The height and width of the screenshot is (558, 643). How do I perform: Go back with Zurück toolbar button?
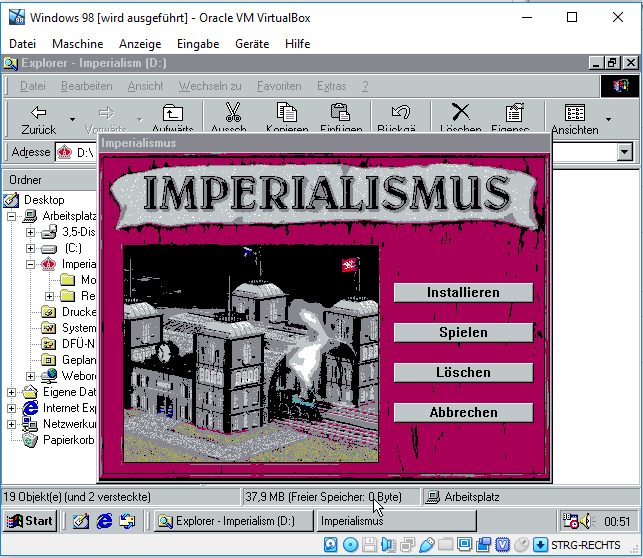click(x=39, y=120)
